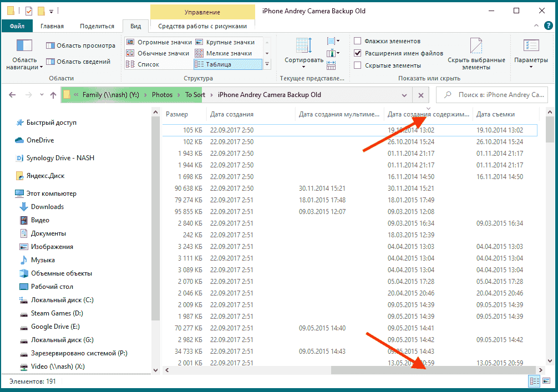Open the Главная ribbon tab

52,26
